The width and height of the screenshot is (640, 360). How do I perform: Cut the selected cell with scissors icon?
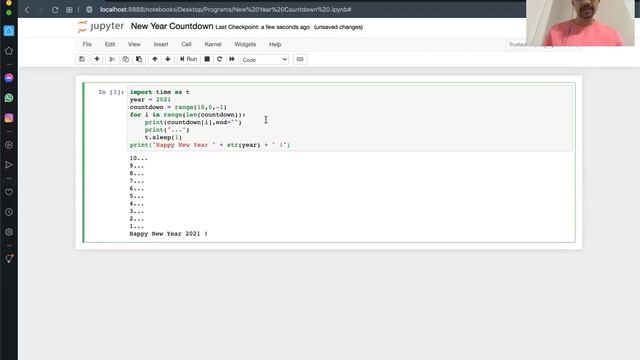coord(112,59)
